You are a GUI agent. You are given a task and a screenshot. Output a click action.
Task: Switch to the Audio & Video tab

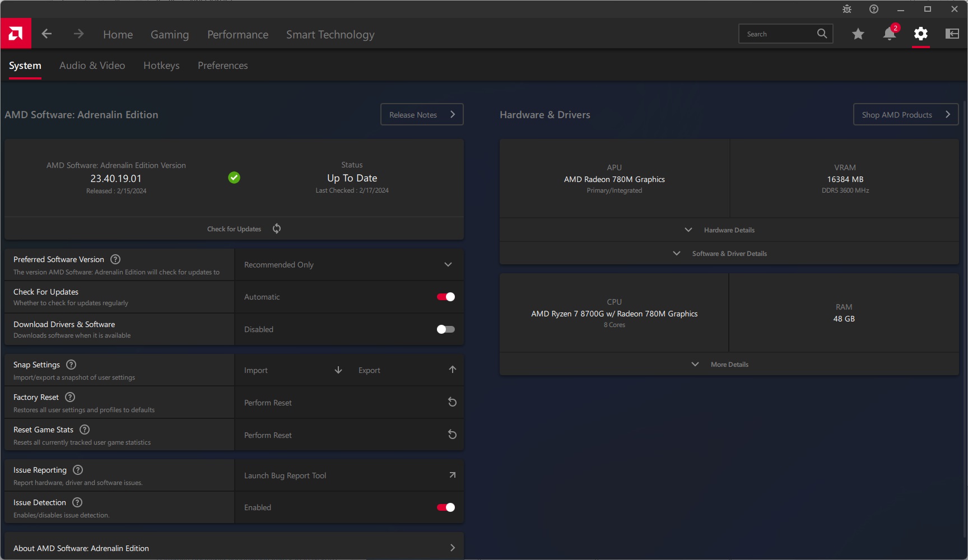tap(92, 66)
